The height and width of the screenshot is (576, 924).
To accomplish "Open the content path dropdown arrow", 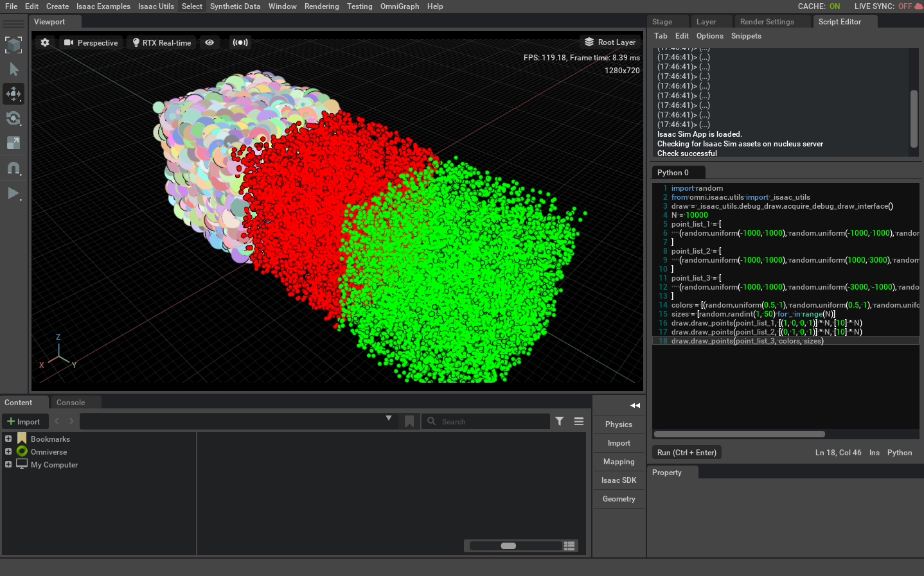I will click(389, 418).
